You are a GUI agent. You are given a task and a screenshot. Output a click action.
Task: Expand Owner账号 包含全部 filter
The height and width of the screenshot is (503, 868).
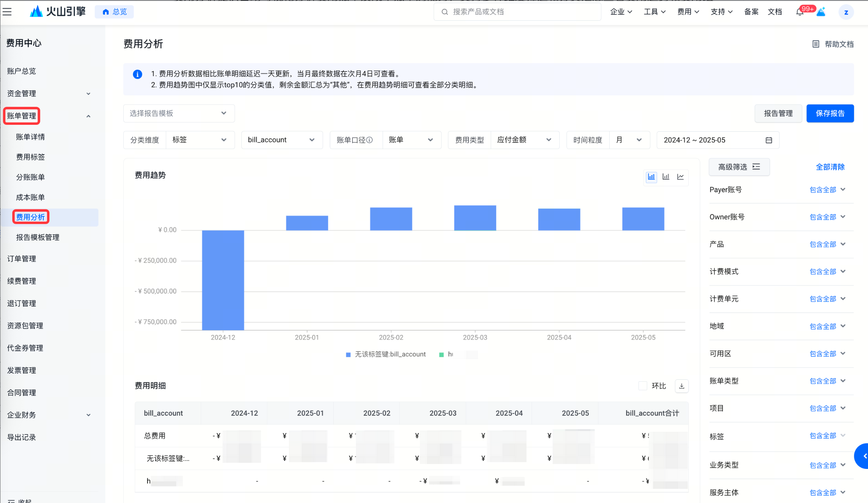coord(827,217)
